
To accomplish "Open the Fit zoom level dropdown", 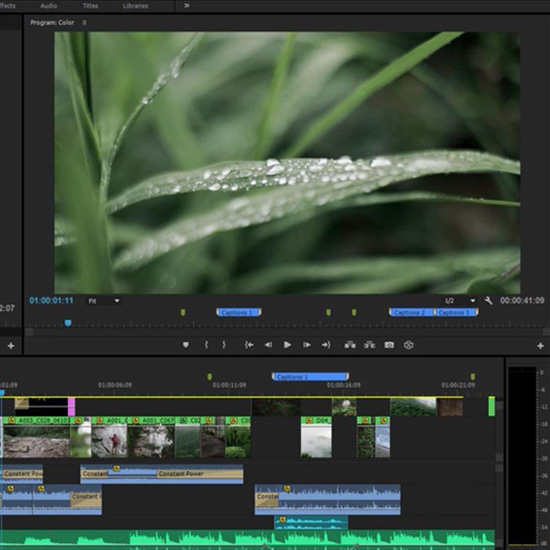I will [x=104, y=301].
